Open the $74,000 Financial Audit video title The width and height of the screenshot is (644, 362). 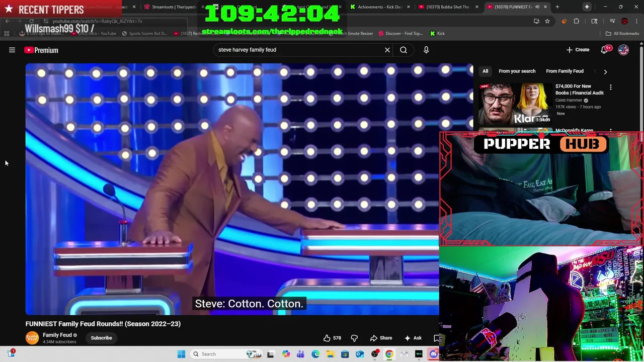point(579,89)
